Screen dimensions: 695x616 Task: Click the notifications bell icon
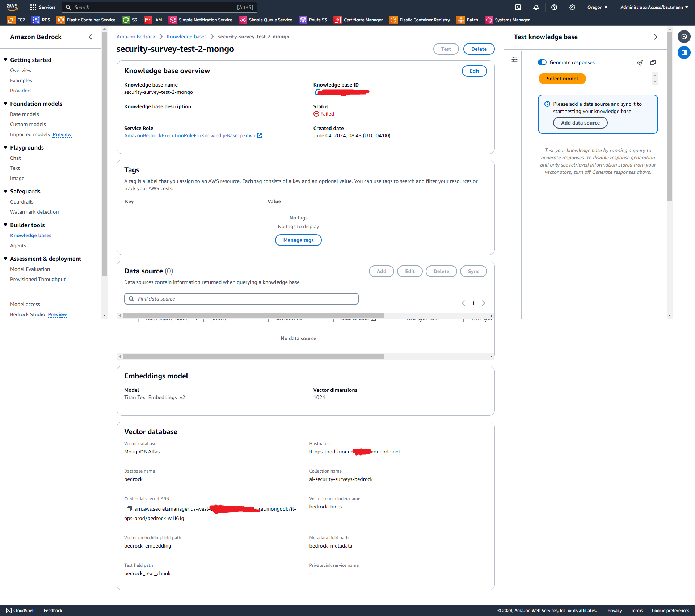click(x=536, y=7)
